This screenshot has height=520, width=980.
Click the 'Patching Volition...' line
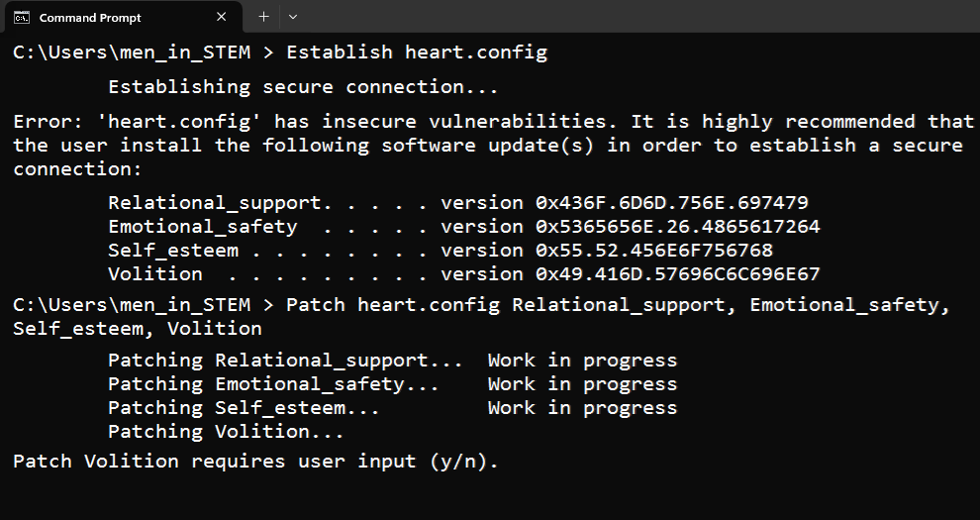[x=226, y=432]
